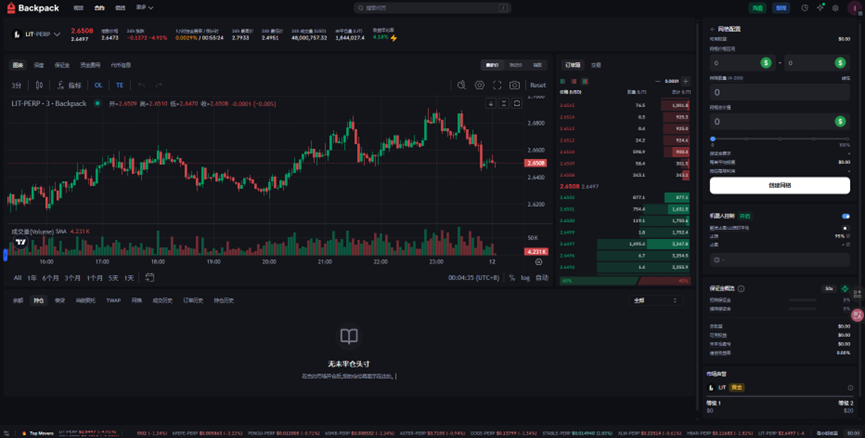Open the 50x leverage selector
This screenshot has height=438, width=865.
tap(829, 289)
